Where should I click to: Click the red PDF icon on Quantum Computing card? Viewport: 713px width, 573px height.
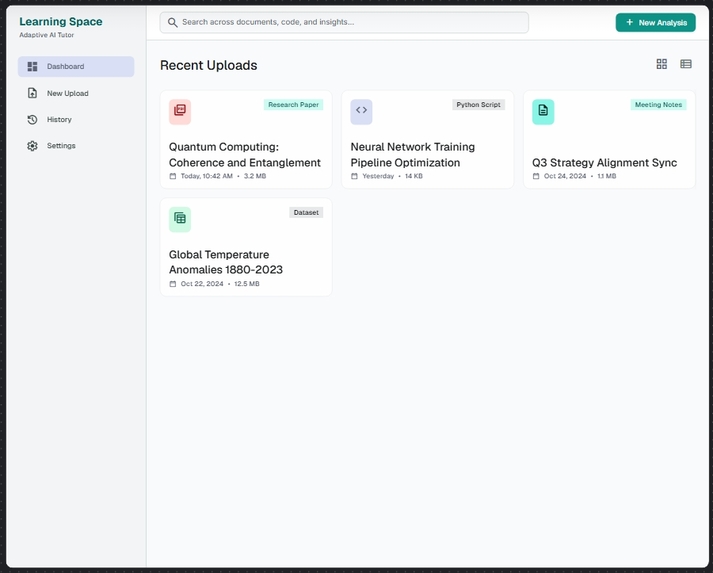click(x=180, y=112)
